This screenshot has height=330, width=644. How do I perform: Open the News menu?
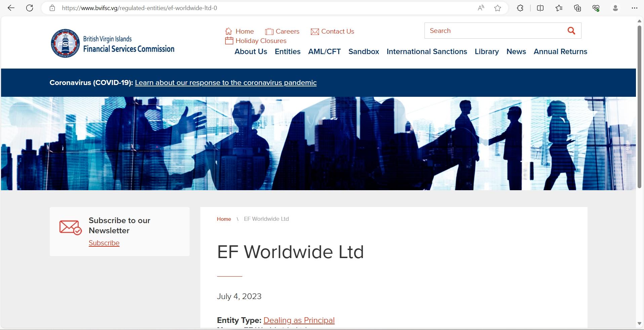pos(516,52)
